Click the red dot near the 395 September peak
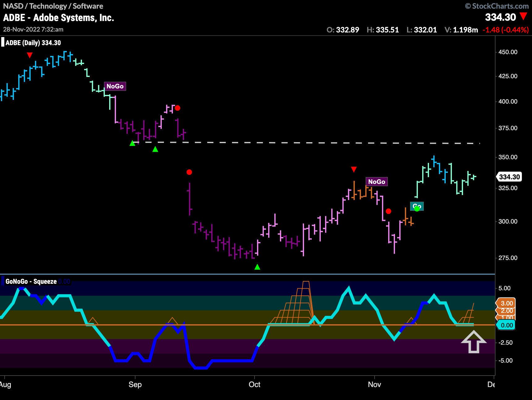The image size is (532, 400). tap(178, 108)
